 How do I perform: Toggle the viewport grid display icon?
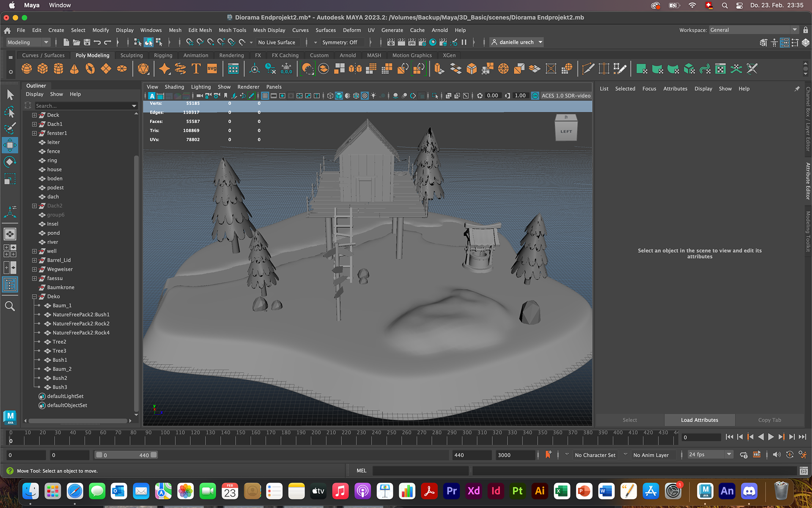pyautogui.click(x=265, y=96)
